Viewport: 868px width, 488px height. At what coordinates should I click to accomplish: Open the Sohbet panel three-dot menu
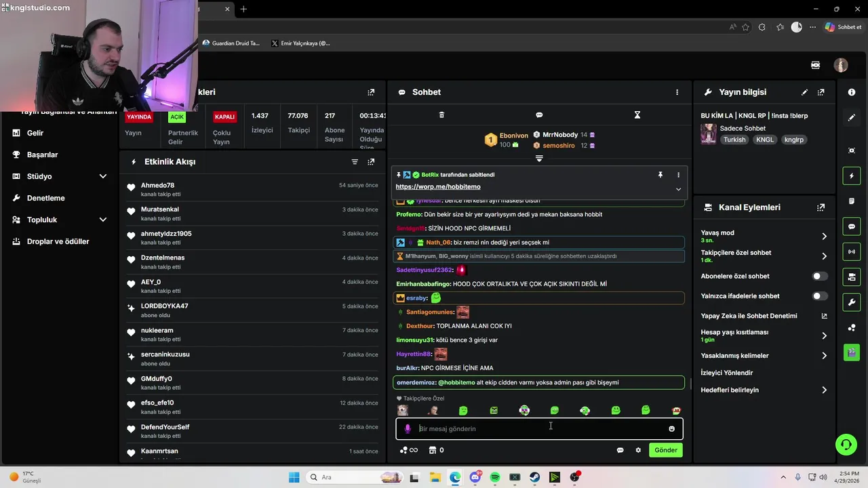point(677,92)
